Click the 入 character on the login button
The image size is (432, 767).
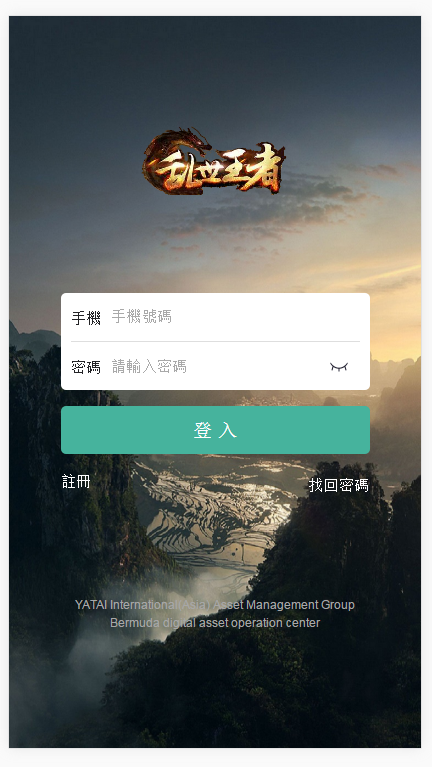(x=227, y=430)
